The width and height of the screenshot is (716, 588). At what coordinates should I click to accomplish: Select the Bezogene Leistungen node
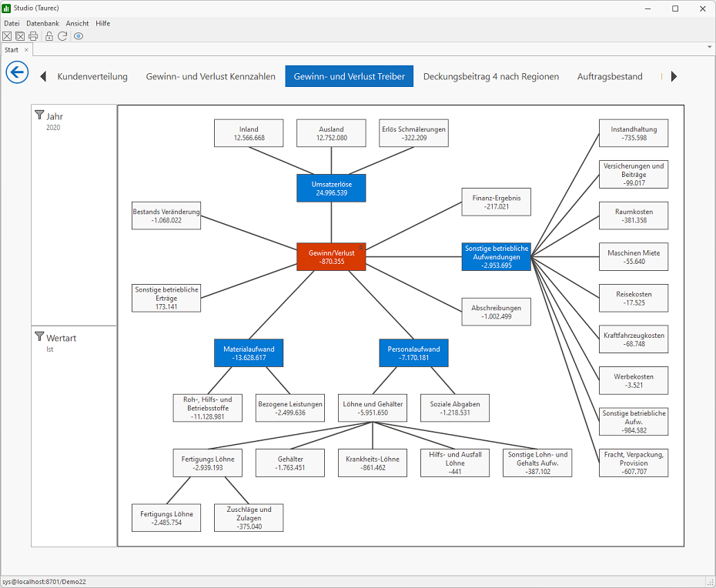pos(290,408)
